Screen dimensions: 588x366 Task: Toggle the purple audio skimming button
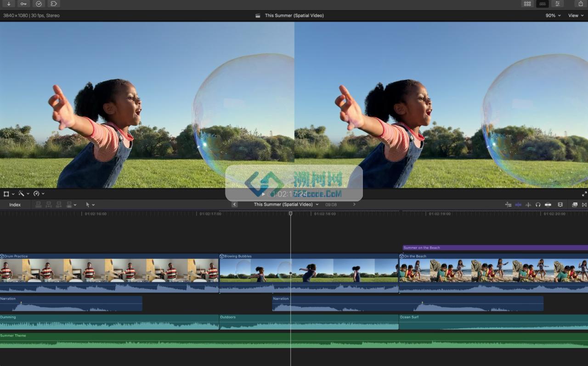click(x=518, y=205)
